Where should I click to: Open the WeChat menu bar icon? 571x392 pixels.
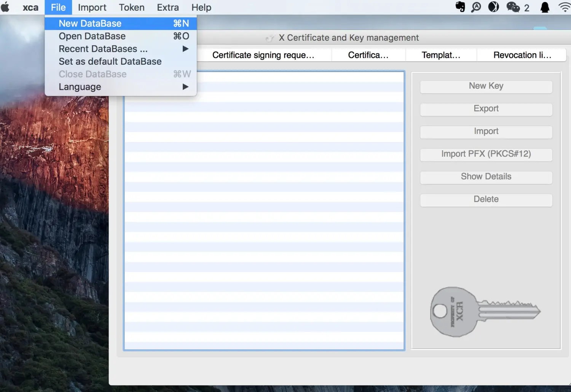[513, 7]
